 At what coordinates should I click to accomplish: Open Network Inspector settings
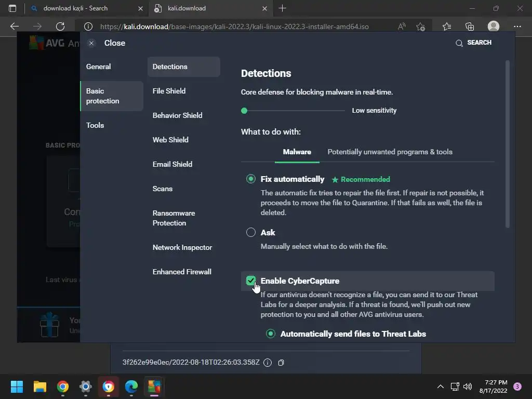click(182, 247)
